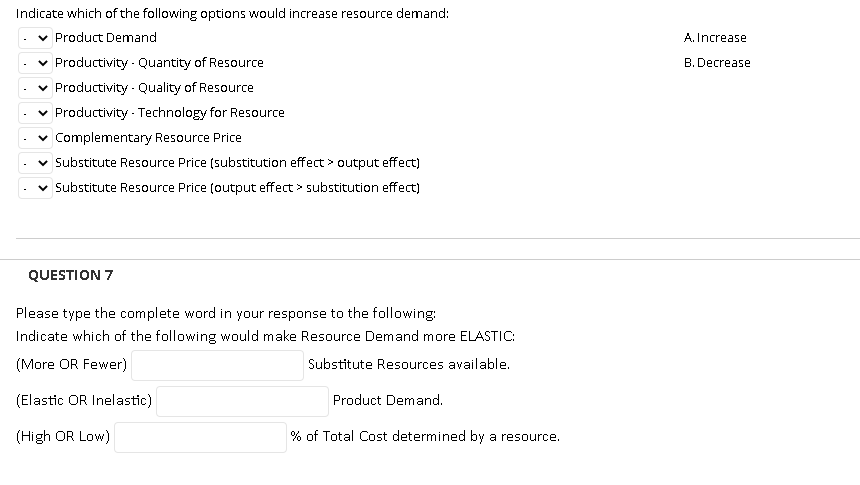Click the (High OR Low) input box
860x485 pixels.
click(200, 437)
